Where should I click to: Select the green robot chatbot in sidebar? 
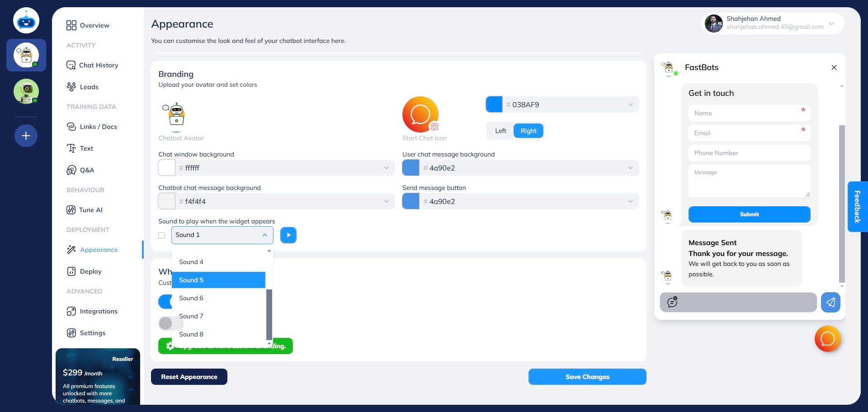(26, 91)
